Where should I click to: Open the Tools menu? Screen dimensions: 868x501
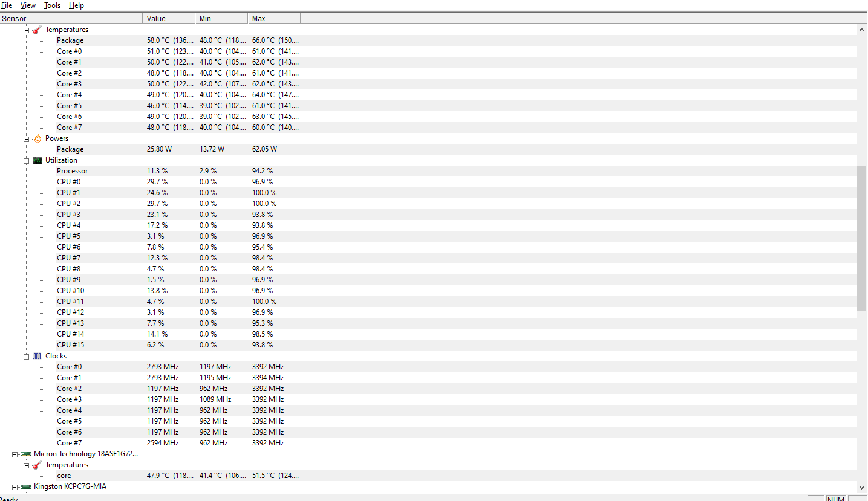click(52, 5)
